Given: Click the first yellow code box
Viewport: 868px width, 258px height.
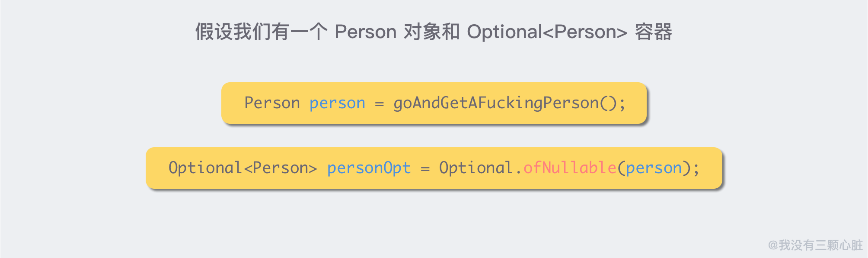Looking at the screenshot, I should click(434, 103).
